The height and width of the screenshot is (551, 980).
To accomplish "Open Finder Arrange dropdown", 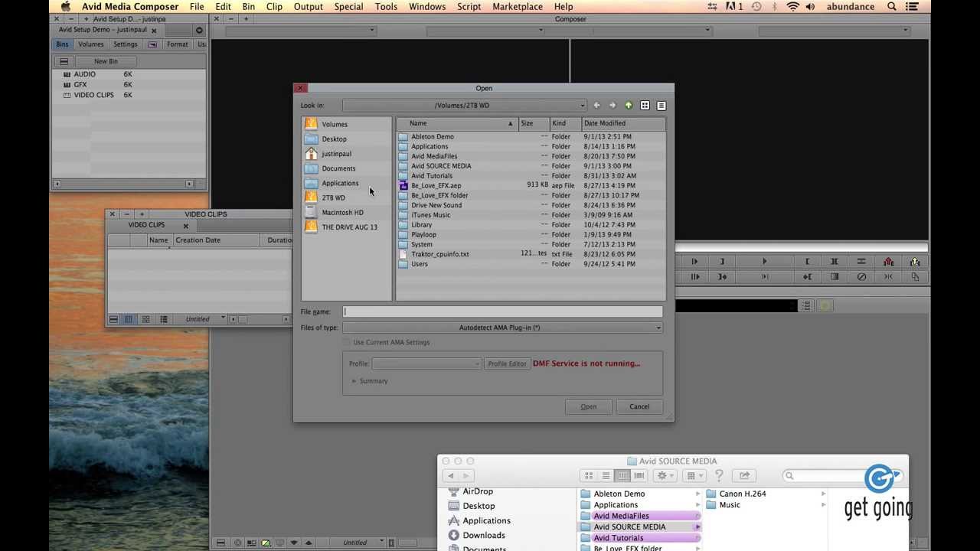I will click(x=694, y=476).
